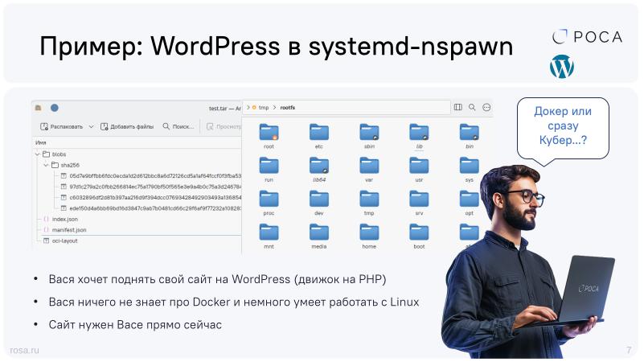
Task: Click the Распаковать extract button
Action: pos(62,126)
